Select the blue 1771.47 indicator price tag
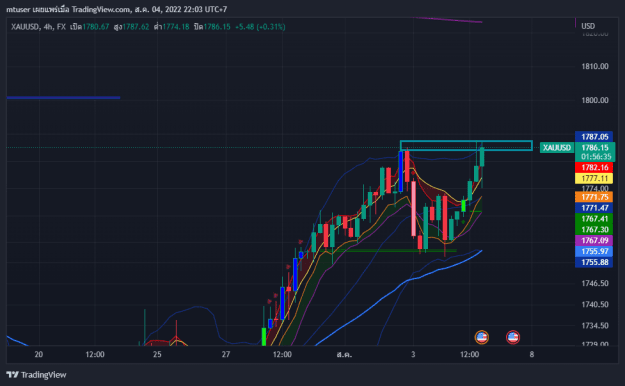 [x=594, y=208]
